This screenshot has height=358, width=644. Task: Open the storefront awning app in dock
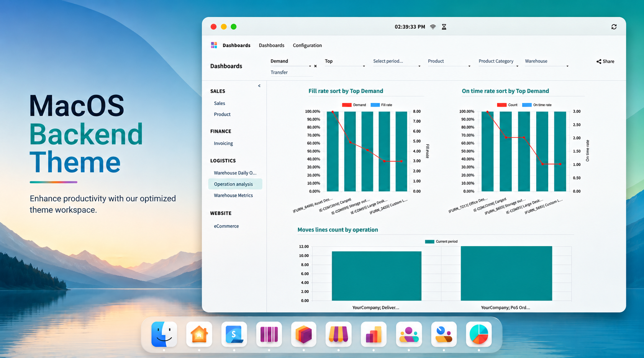coord(339,334)
